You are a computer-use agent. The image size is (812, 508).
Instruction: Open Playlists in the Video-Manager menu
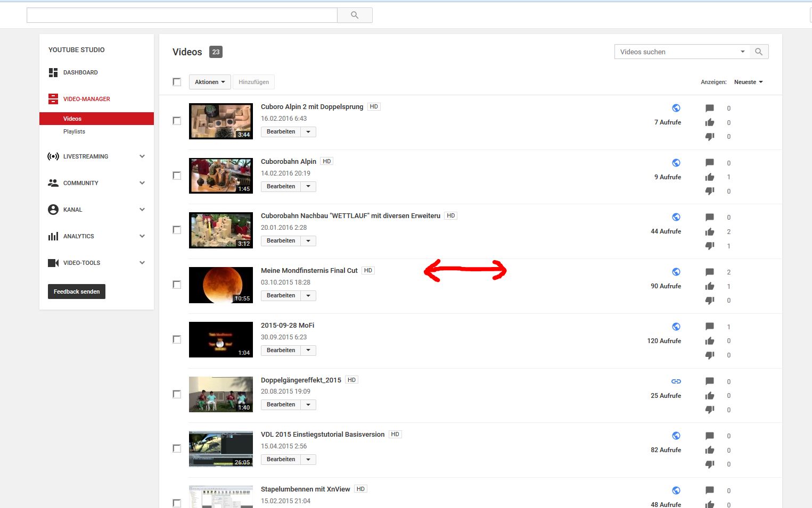(74, 131)
